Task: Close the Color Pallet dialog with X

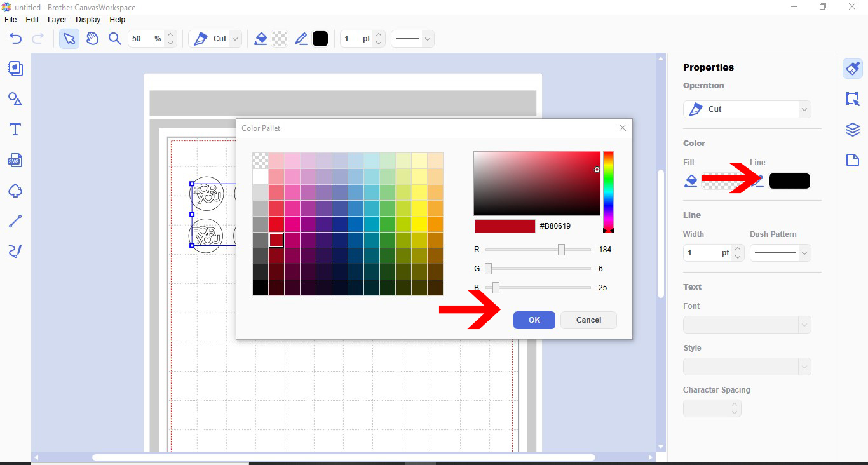Action: pyautogui.click(x=623, y=128)
